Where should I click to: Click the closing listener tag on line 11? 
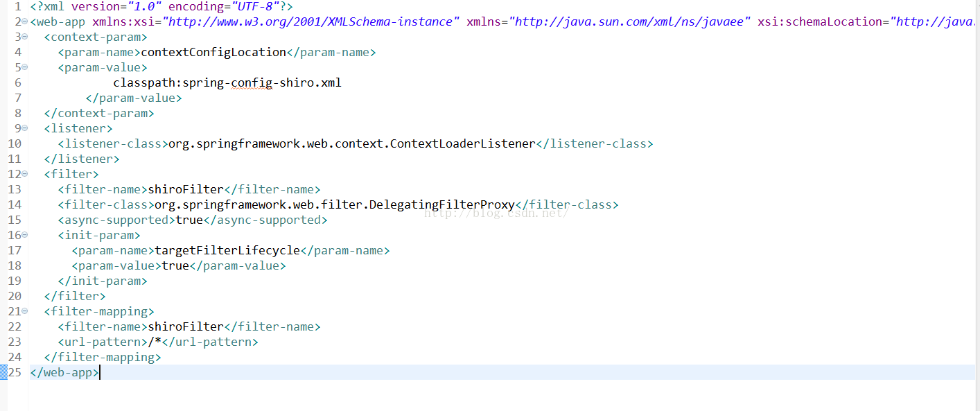tap(82, 159)
